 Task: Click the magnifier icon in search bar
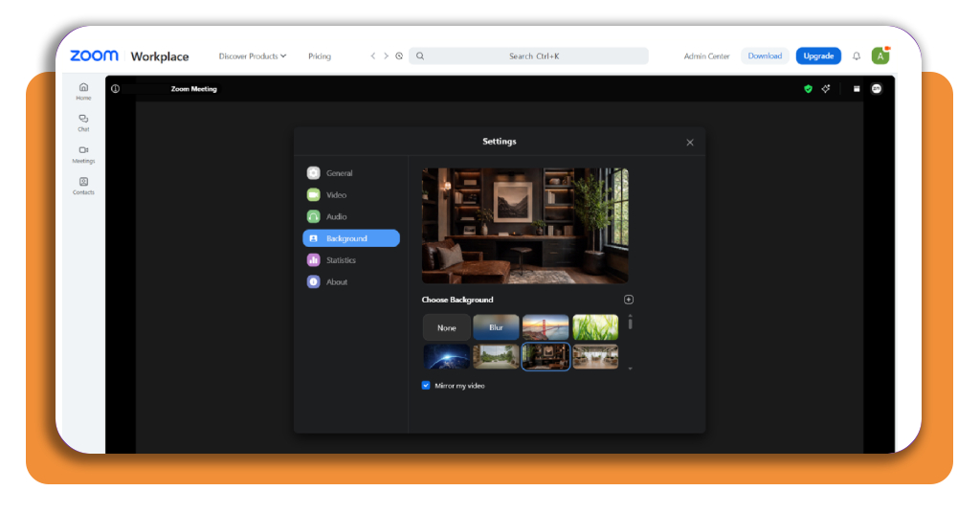point(420,56)
